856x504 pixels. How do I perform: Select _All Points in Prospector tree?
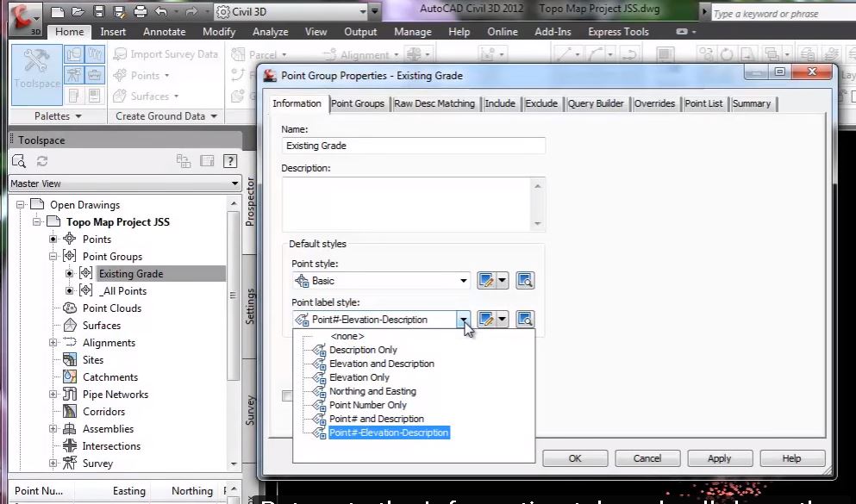pyautogui.click(x=122, y=290)
